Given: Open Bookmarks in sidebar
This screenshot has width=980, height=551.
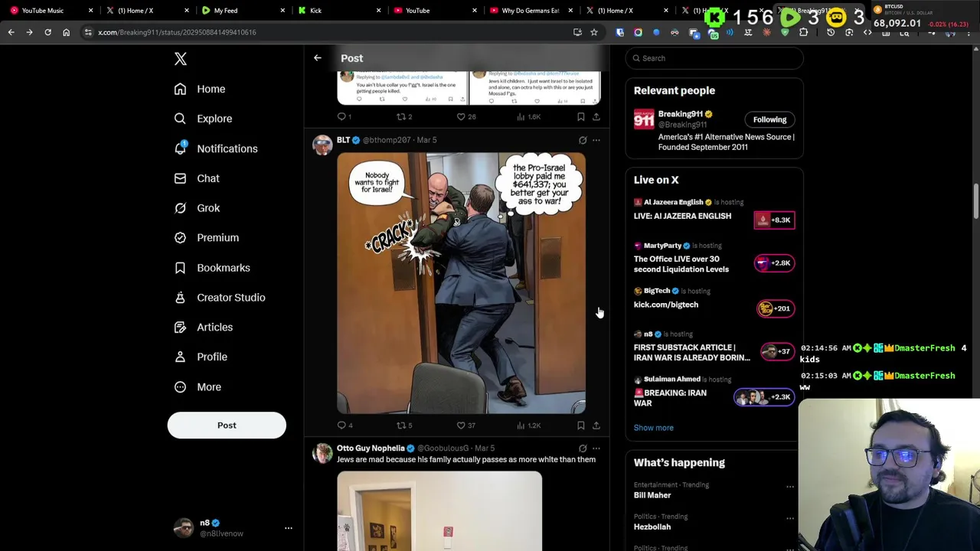Looking at the screenshot, I should [212, 268].
